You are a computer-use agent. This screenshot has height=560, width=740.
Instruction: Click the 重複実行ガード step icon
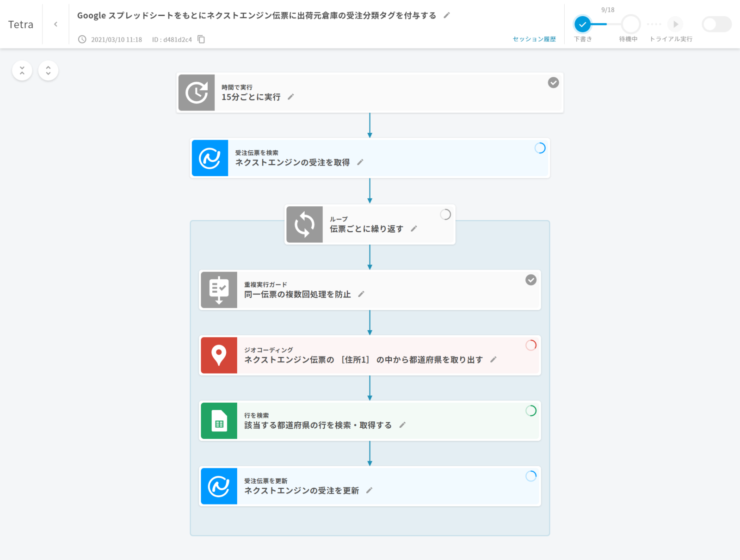click(219, 290)
